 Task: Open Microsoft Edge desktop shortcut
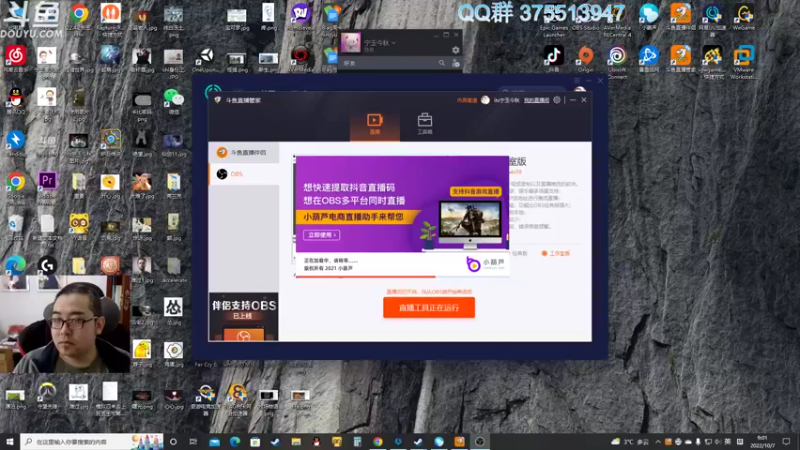[15, 266]
